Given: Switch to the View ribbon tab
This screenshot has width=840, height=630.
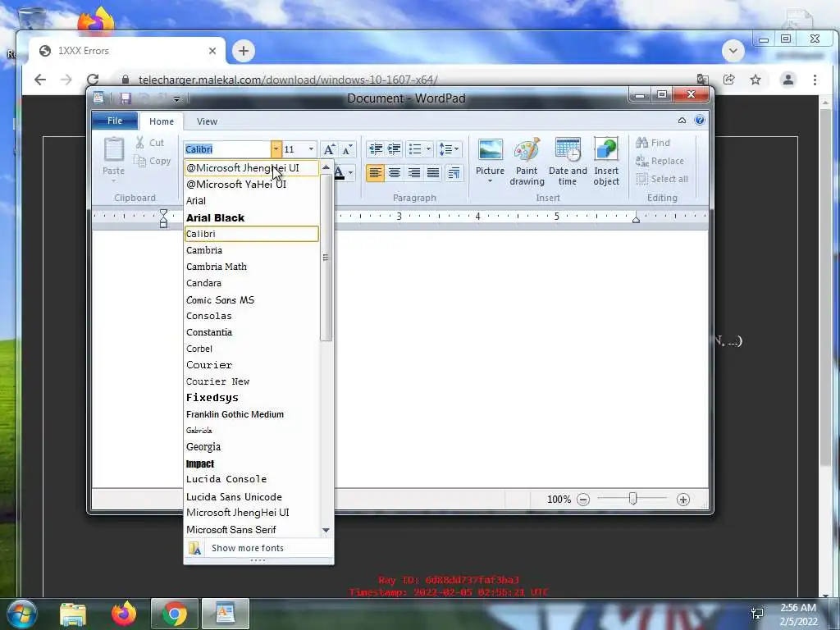Looking at the screenshot, I should (207, 121).
